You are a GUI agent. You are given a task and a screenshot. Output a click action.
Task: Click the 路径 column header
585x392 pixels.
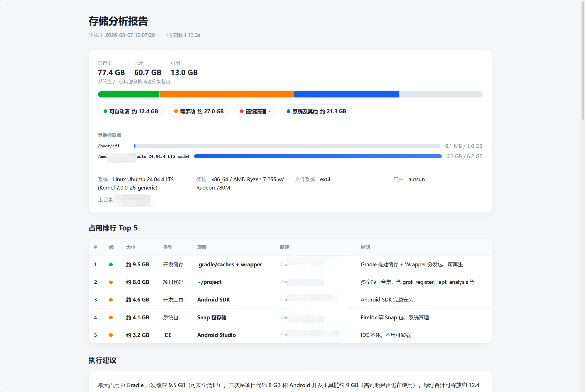[285, 247]
